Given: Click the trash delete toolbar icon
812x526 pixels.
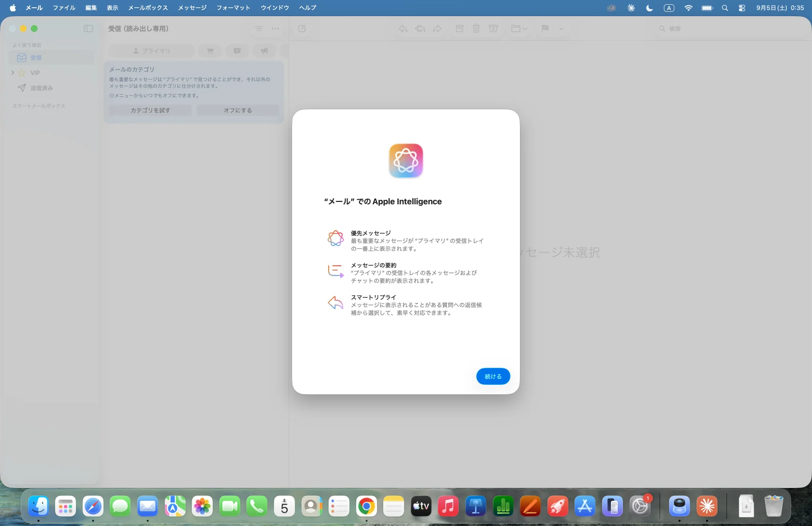Looking at the screenshot, I should 476,29.
